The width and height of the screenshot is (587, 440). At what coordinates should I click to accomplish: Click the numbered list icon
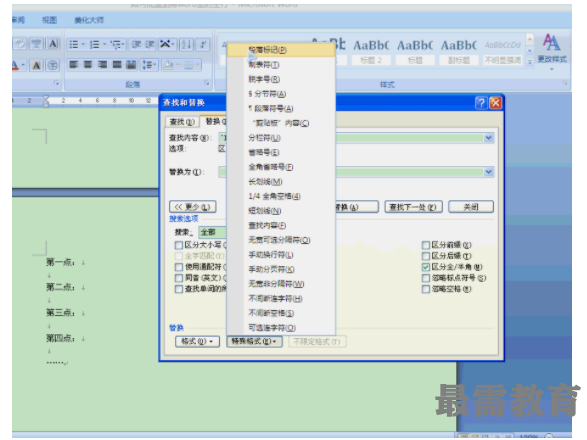tap(95, 45)
